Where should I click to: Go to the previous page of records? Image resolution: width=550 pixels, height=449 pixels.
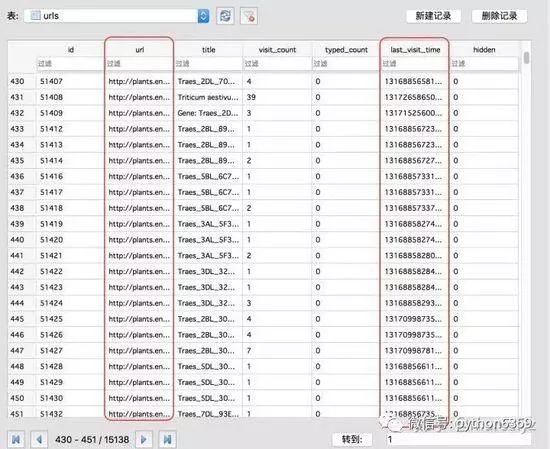tap(39, 439)
